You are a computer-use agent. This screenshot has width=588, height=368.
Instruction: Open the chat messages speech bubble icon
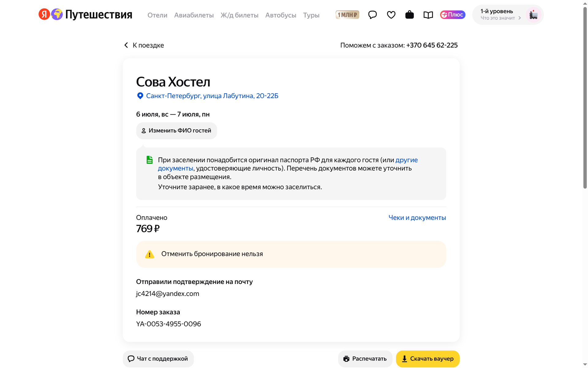point(372,15)
